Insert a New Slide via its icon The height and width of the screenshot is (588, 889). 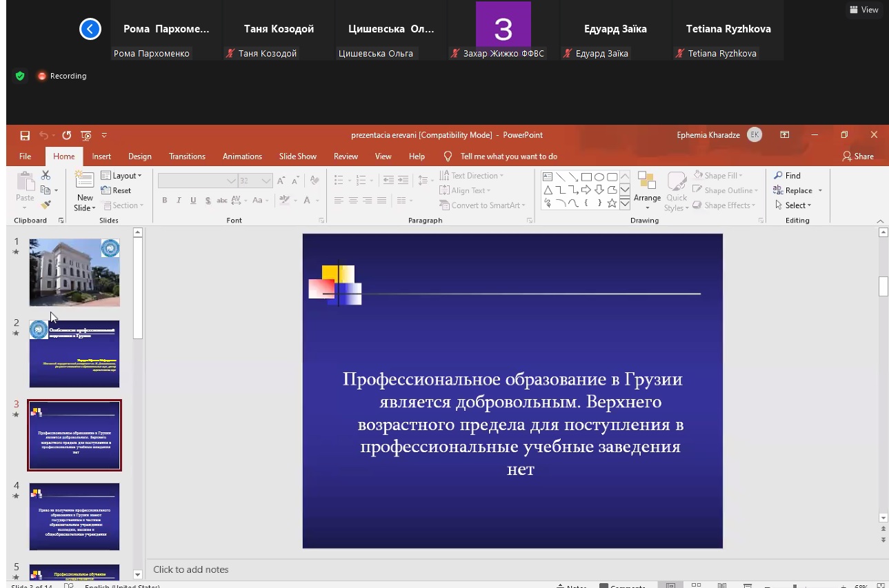coord(85,181)
